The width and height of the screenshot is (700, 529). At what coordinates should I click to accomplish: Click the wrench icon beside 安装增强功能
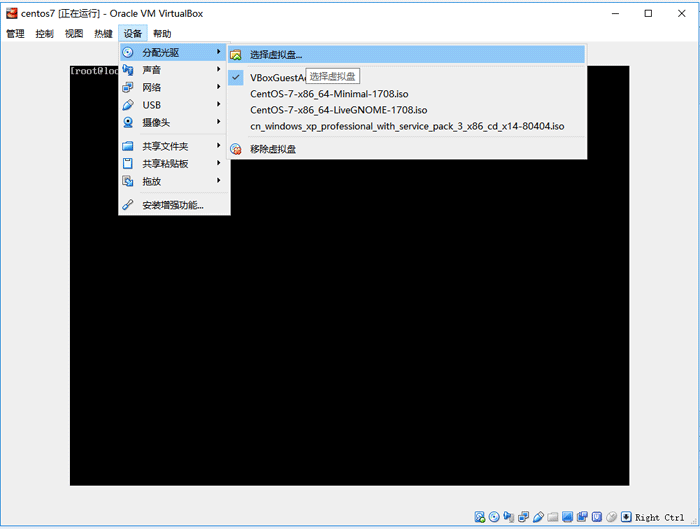pos(128,205)
